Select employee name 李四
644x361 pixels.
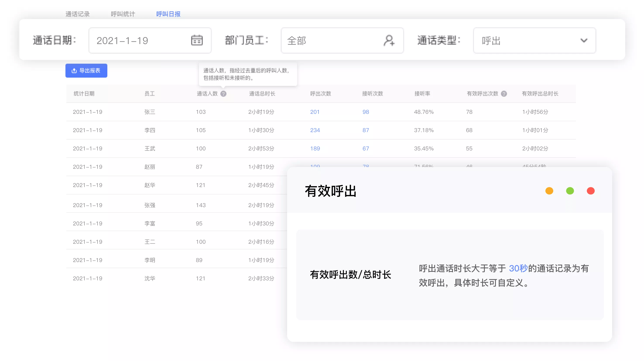tap(150, 130)
